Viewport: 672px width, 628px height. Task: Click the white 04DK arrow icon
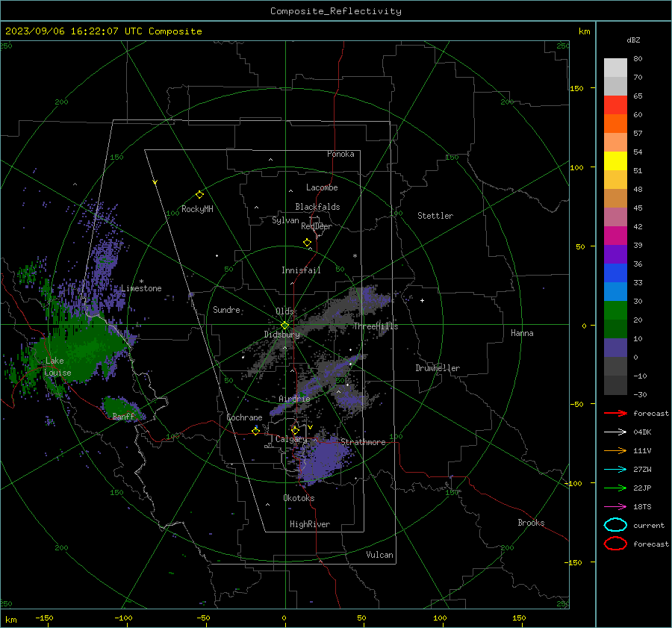pos(615,432)
